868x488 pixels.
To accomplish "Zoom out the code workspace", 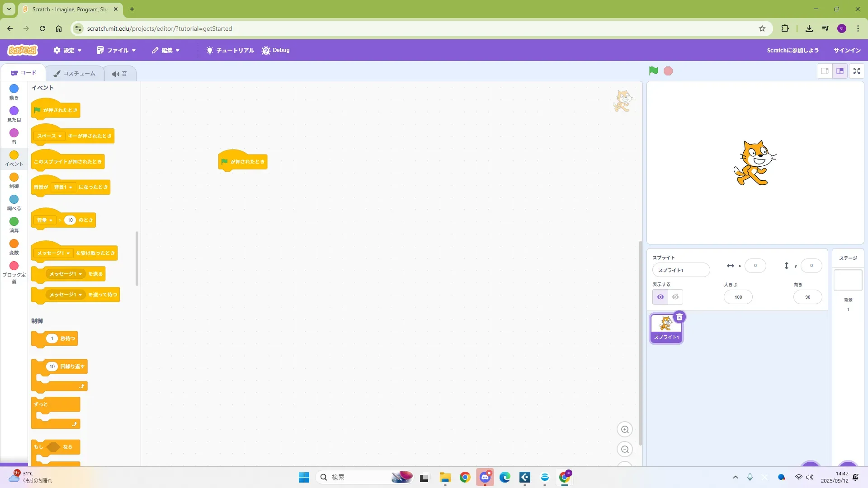I will (x=625, y=450).
